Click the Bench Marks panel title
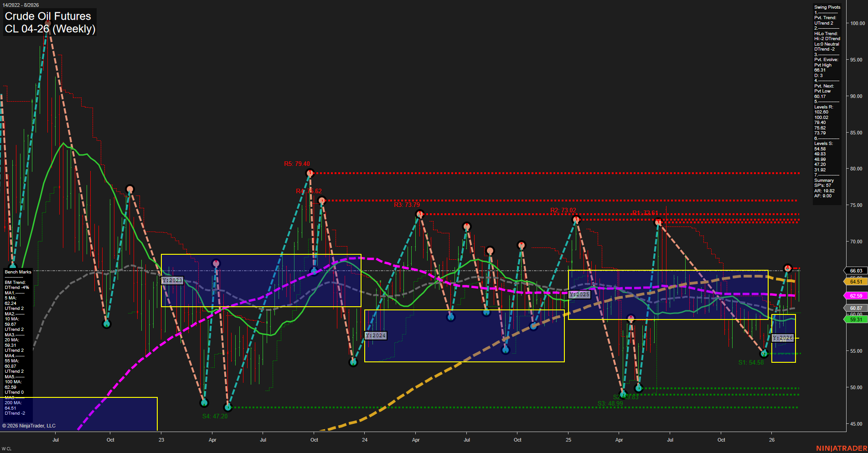This screenshot has height=453, width=868. tap(17, 271)
